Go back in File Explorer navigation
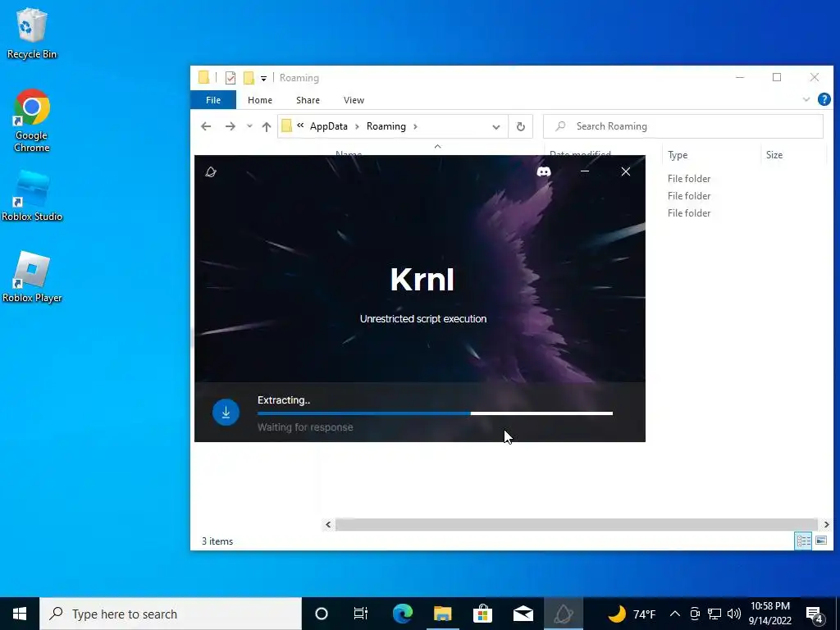 click(x=206, y=126)
